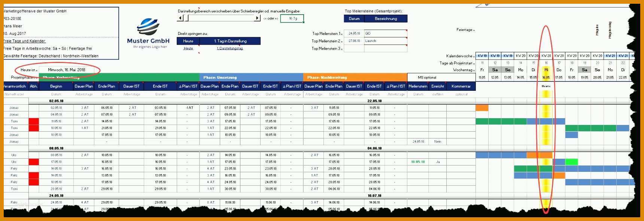Click the 'Datum' milestone header

[354, 18]
